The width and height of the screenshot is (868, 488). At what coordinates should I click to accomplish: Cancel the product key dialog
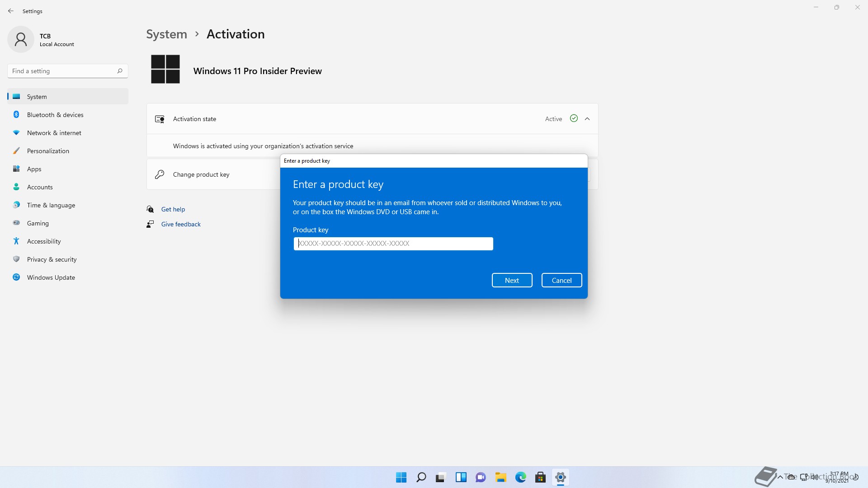561,280
